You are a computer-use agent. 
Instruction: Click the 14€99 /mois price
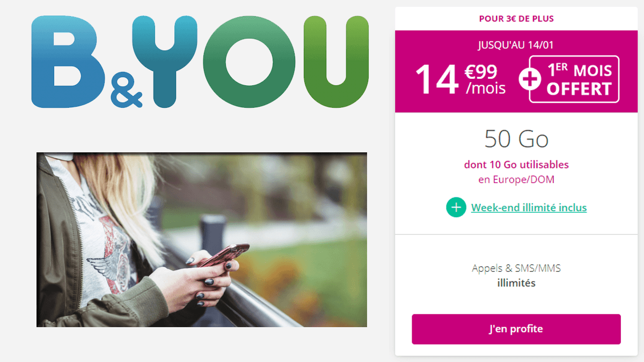[x=461, y=79]
